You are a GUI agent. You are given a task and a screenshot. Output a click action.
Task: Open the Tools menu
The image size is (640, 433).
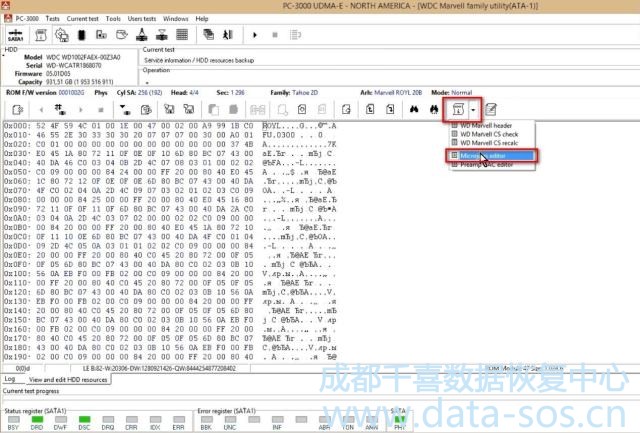point(113,19)
